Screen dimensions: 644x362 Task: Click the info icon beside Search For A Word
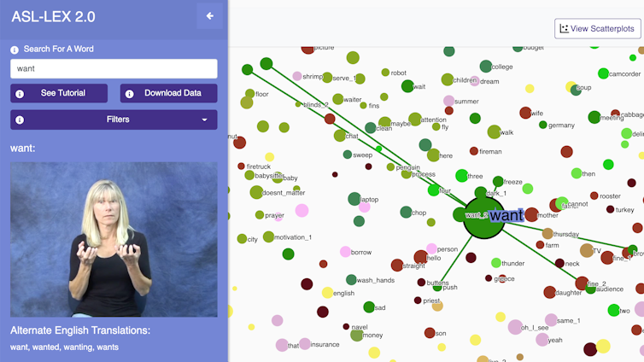[15, 50]
